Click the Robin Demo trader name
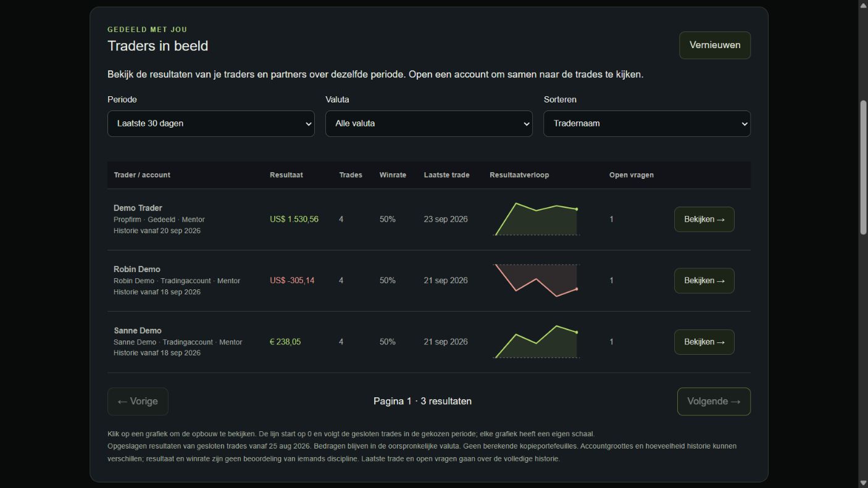The width and height of the screenshot is (868, 488). click(x=137, y=269)
